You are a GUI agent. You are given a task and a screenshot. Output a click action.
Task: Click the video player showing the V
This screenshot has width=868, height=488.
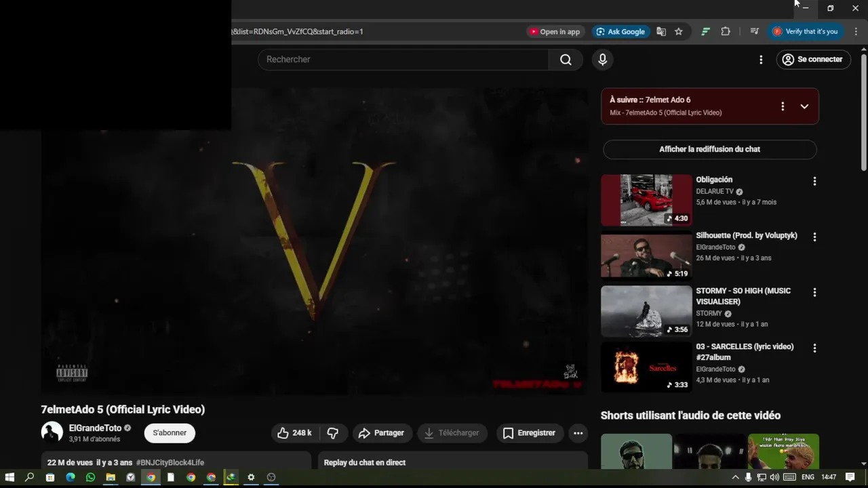[315, 241]
